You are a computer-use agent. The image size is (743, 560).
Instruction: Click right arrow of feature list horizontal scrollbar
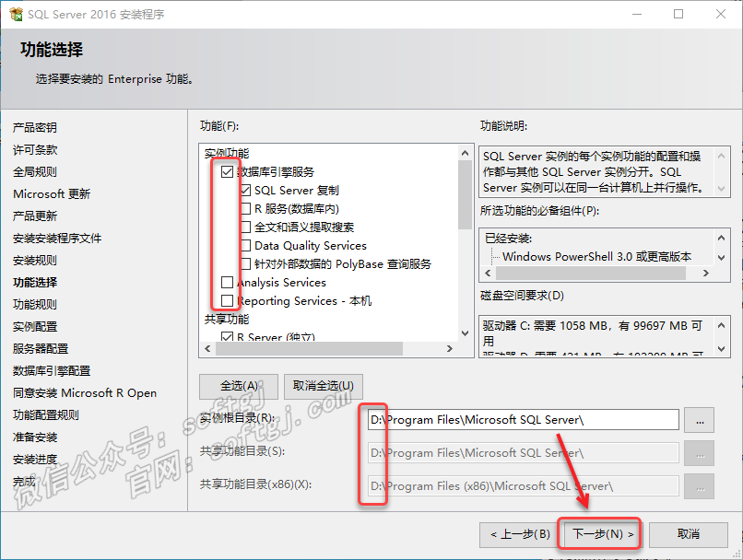[x=450, y=348]
